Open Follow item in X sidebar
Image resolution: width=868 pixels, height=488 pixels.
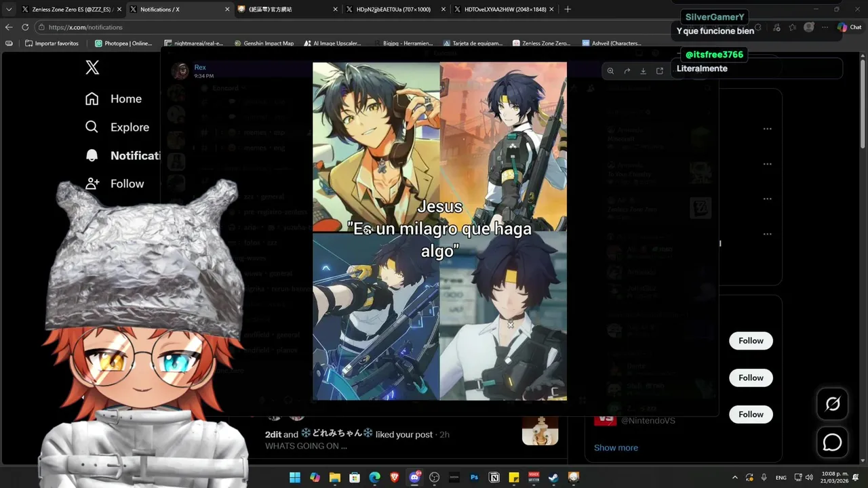pyautogui.click(x=115, y=184)
